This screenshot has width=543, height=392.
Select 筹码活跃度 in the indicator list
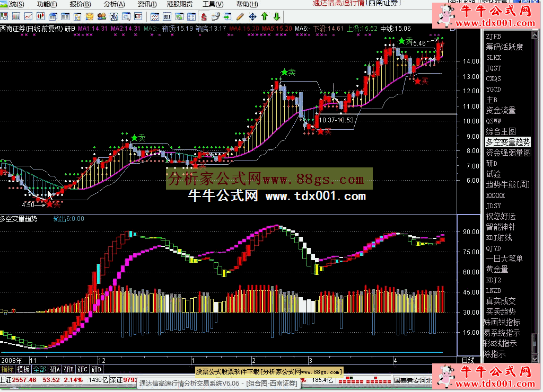tap(504, 47)
